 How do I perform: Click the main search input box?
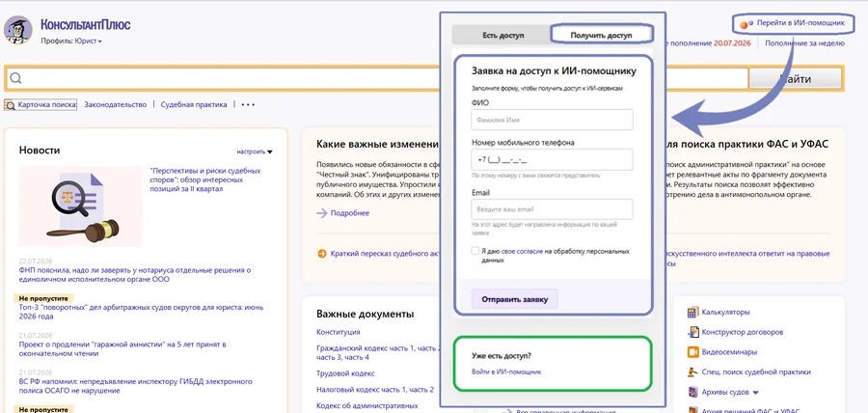coord(376,78)
